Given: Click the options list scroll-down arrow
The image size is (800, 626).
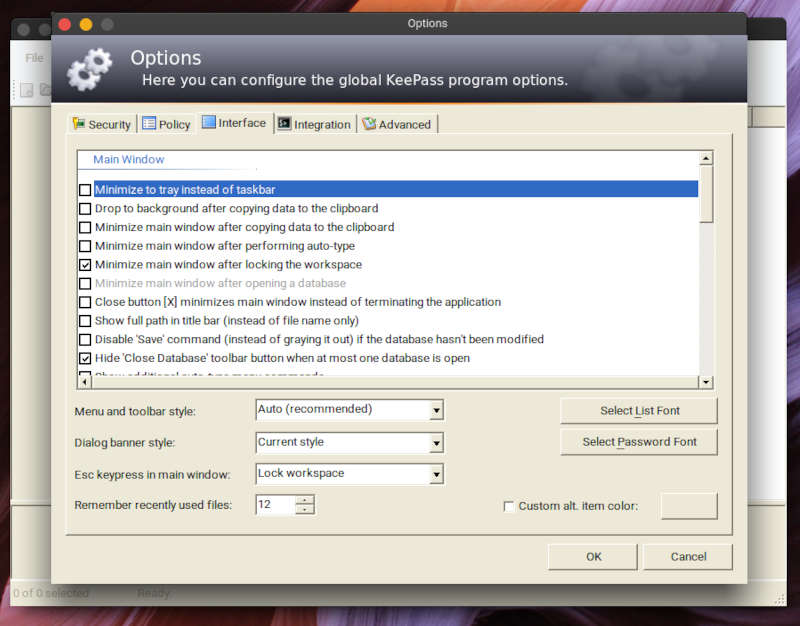Looking at the screenshot, I should (x=706, y=381).
